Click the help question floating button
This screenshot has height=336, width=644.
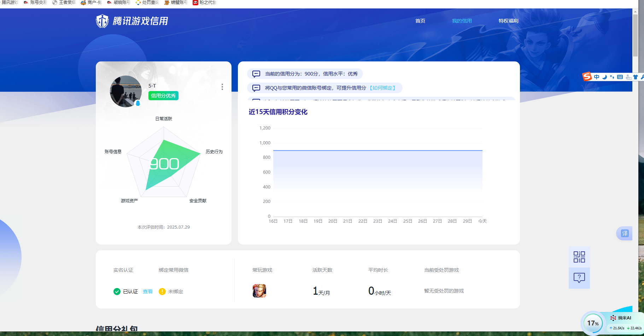tap(579, 278)
